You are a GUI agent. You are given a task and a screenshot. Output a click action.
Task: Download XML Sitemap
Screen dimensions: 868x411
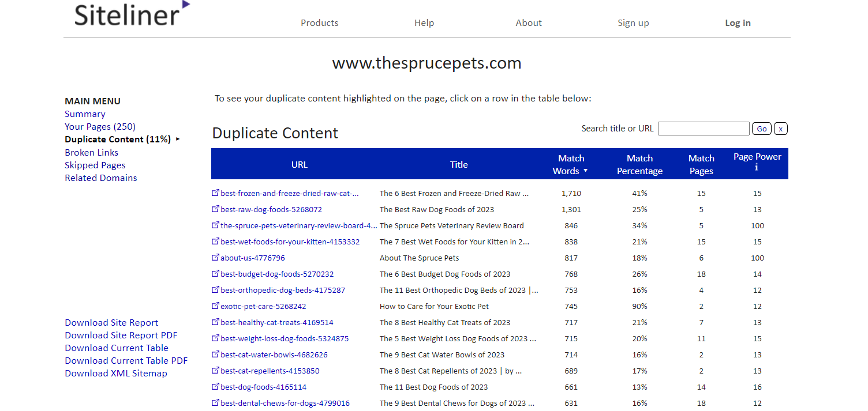click(x=116, y=374)
